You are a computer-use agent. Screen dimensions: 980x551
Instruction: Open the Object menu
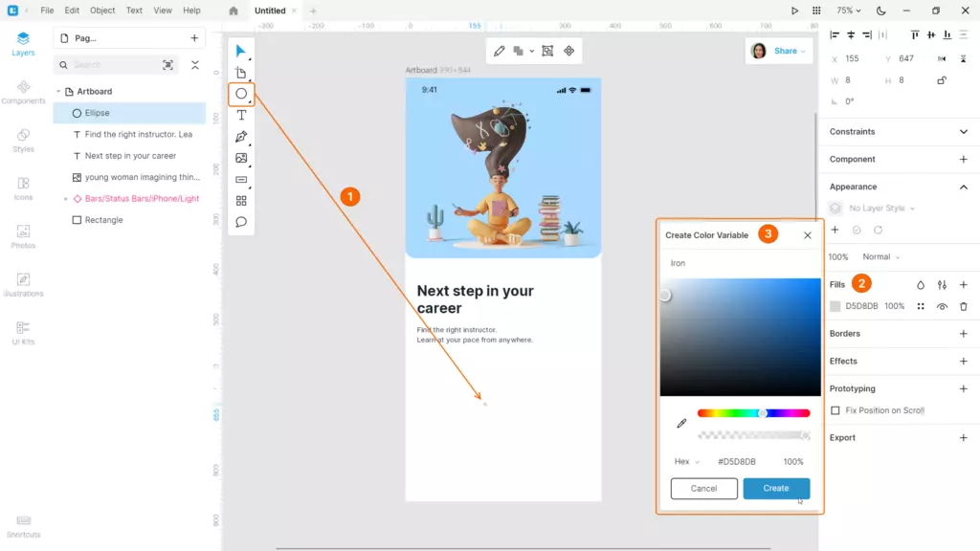(102, 11)
